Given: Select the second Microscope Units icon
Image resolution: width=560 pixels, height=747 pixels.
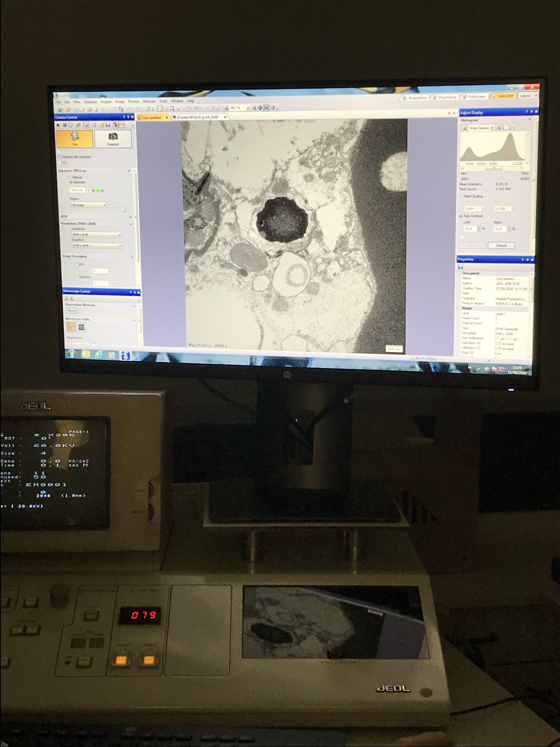Looking at the screenshot, I should click(81, 327).
